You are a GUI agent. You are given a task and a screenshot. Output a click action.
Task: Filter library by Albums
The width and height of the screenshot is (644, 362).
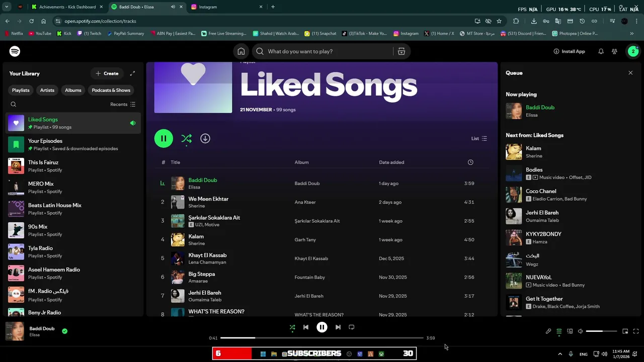[73, 90]
